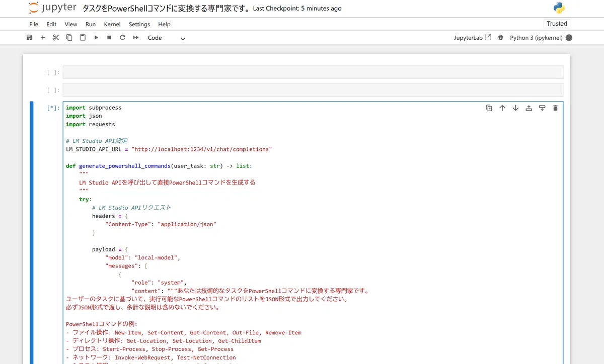Click the Python logo icon in the header
Image resolution: width=604 pixels, height=364 pixels.
point(559,8)
